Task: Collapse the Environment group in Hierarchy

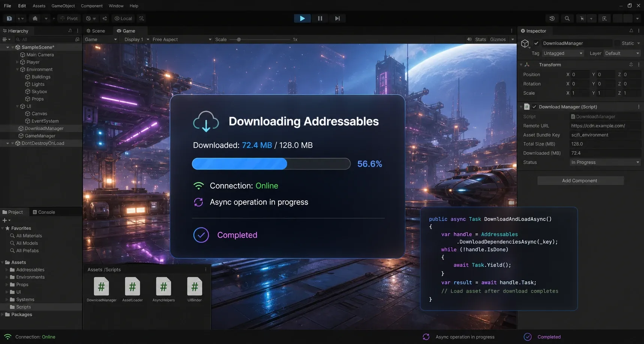Action: [x=17, y=69]
